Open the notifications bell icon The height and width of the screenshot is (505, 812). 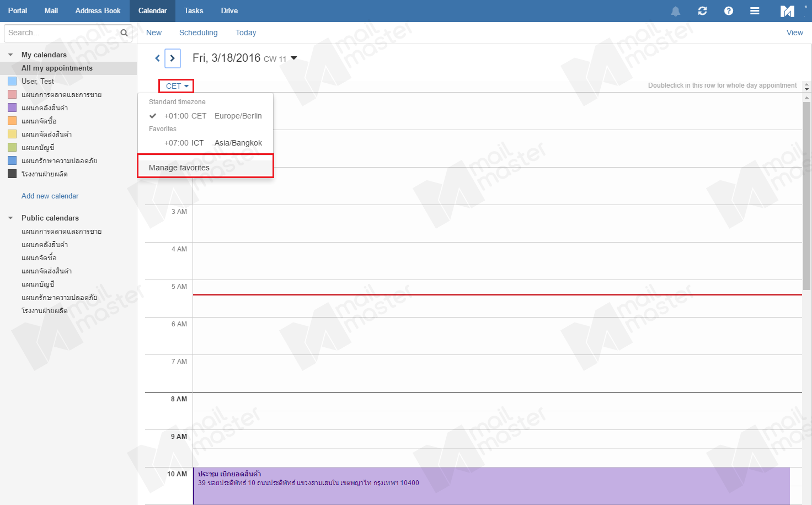[x=675, y=11]
